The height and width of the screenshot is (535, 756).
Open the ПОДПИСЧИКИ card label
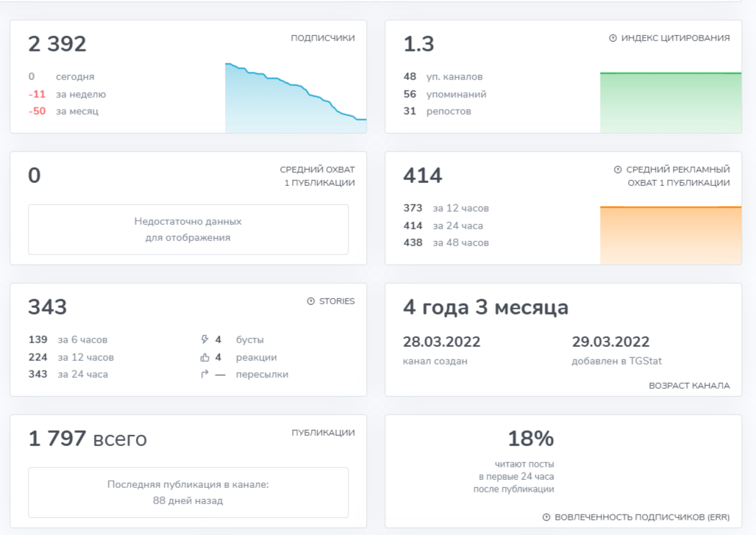pyautogui.click(x=323, y=38)
